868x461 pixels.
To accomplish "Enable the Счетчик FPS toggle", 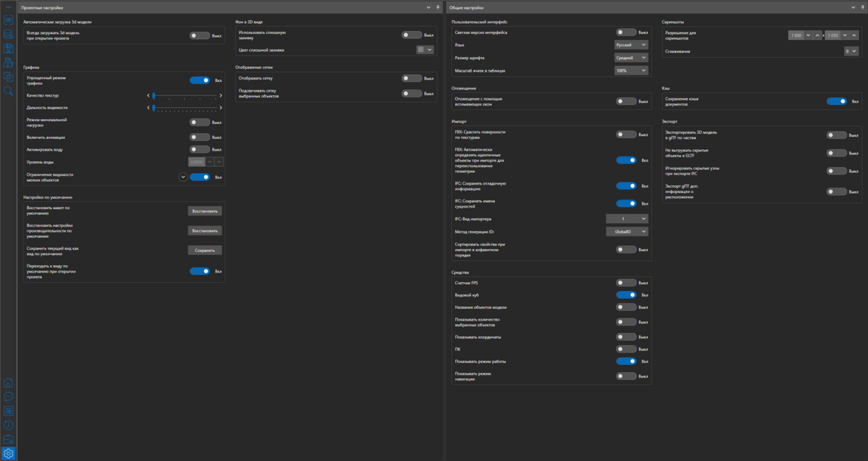I will click(x=626, y=283).
